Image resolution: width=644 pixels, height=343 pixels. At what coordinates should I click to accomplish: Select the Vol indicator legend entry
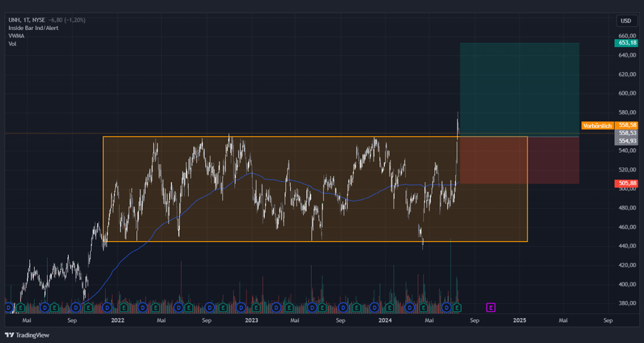(12, 44)
